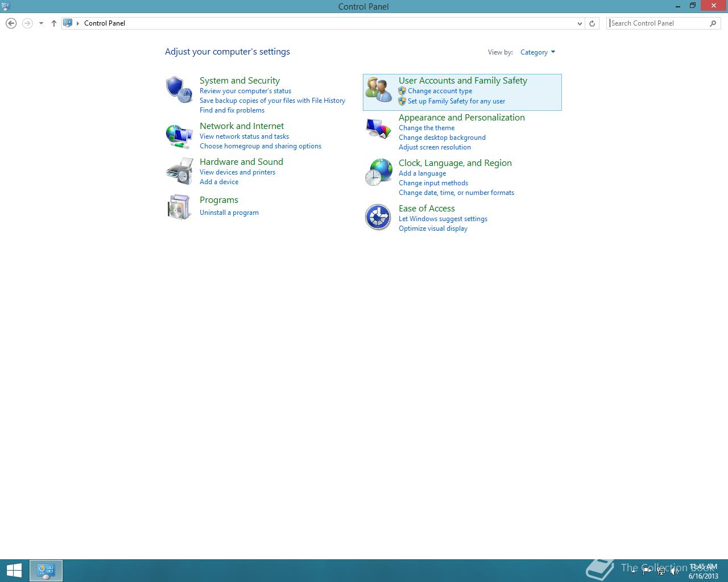Open the System and Security category
728x582 pixels.
(239, 81)
